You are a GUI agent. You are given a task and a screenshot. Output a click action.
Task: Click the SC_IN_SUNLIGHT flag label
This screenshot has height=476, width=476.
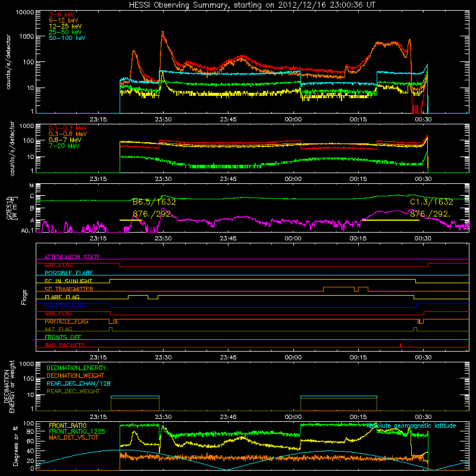click(68, 281)
